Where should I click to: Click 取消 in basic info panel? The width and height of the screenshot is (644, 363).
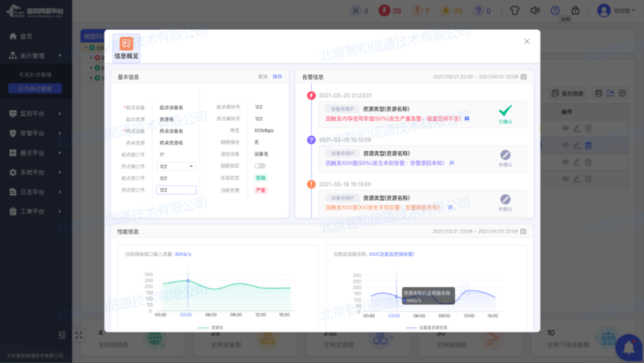[263, 77]
